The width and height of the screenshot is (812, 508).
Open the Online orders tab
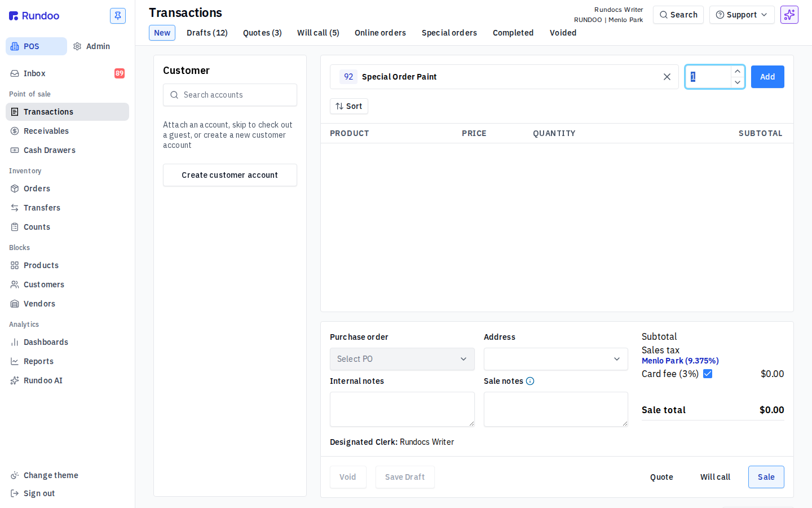380,33
